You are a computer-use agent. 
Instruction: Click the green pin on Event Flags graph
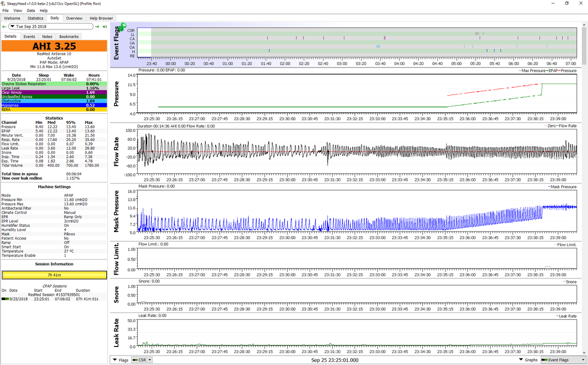tap(123, 27)
